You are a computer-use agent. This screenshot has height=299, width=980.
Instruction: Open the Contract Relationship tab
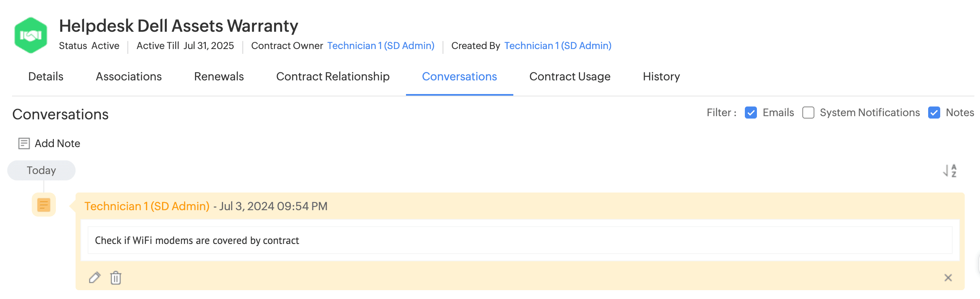[x=333, y=77]
